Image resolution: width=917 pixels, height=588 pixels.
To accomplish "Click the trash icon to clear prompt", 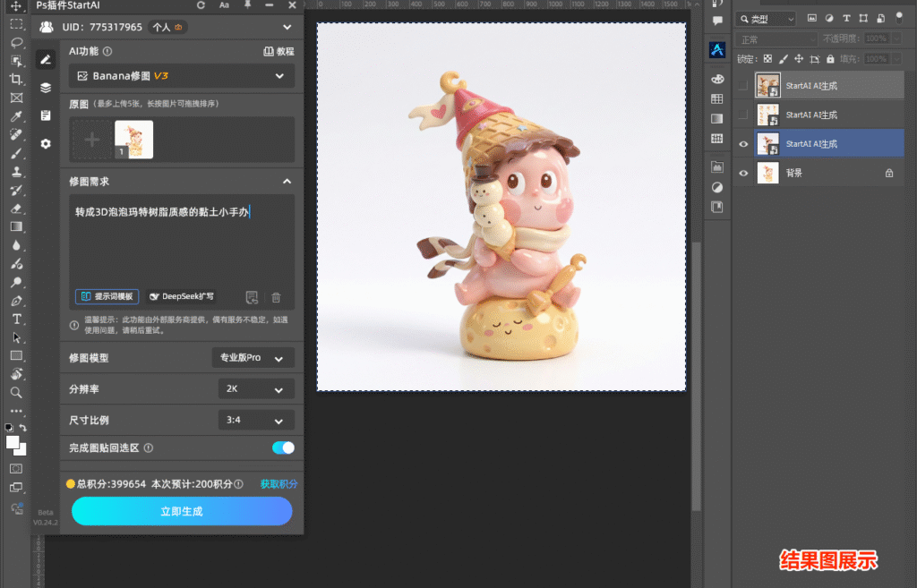I will click(276, 297).
